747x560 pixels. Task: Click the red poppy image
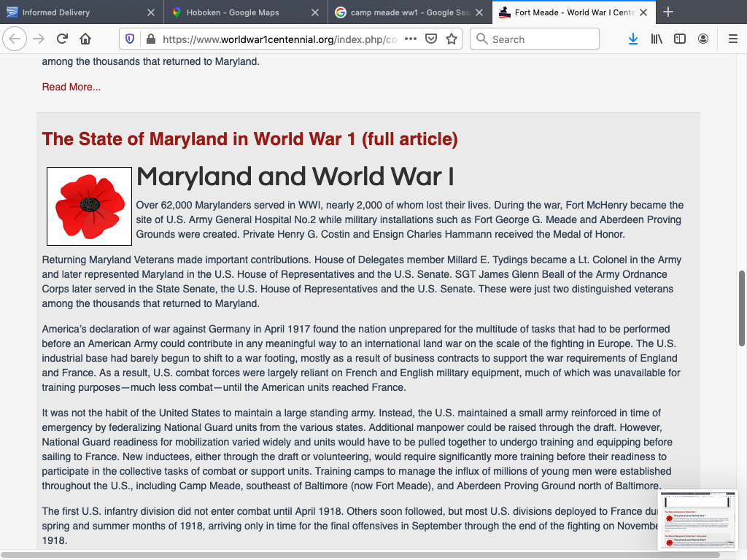[89, 206]
